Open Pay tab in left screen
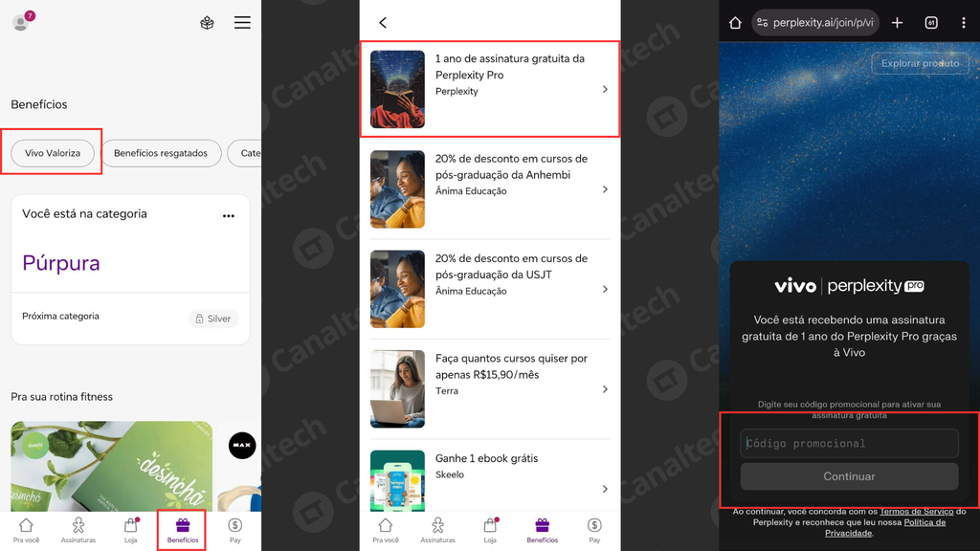Viewport: 980px width, 551px height. [x=235, y=530]
